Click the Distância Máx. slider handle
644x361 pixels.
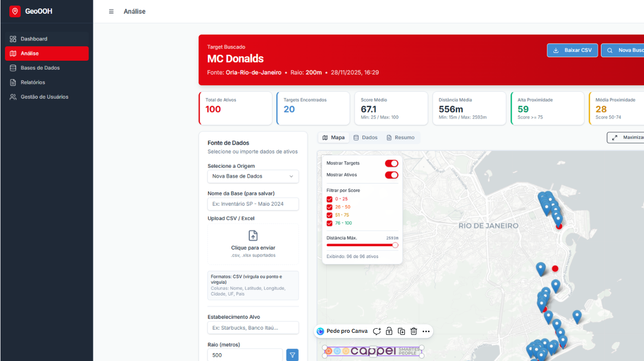395,245
